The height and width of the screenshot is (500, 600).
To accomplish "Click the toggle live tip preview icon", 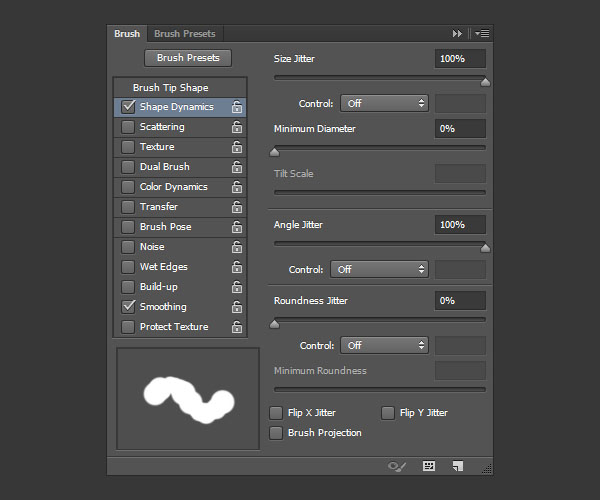I will point(398,466).
